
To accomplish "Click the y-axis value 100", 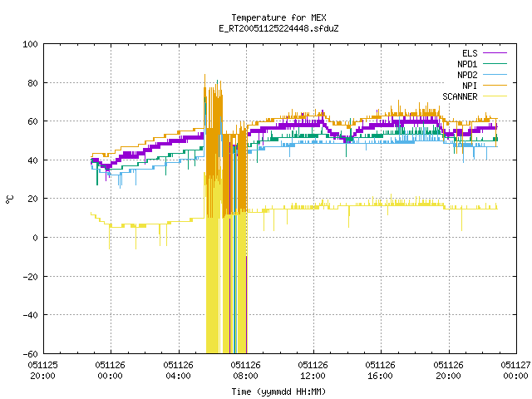I will 30,44.
